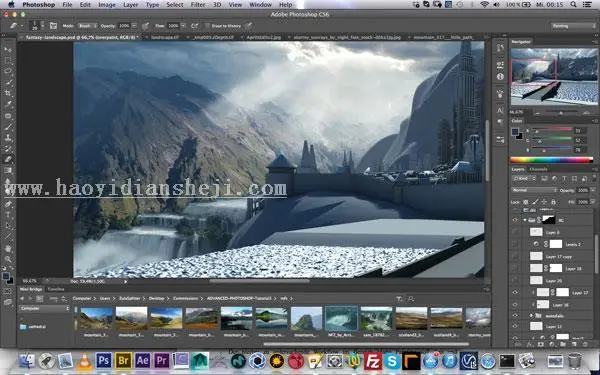This screenshot has width=600, height=375.
Task: Hide Layer 17 using its eye icon
Action: pos(515,293)
